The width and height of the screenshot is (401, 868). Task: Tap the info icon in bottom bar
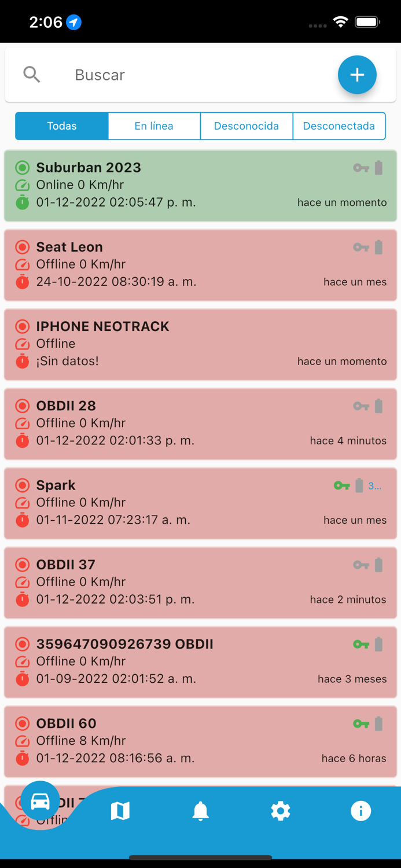point(360,811)
